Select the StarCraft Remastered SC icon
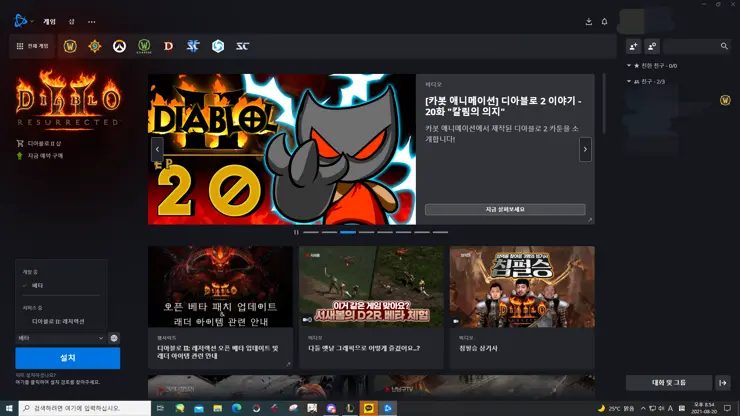The image size is (740, 416). [242, 46]
